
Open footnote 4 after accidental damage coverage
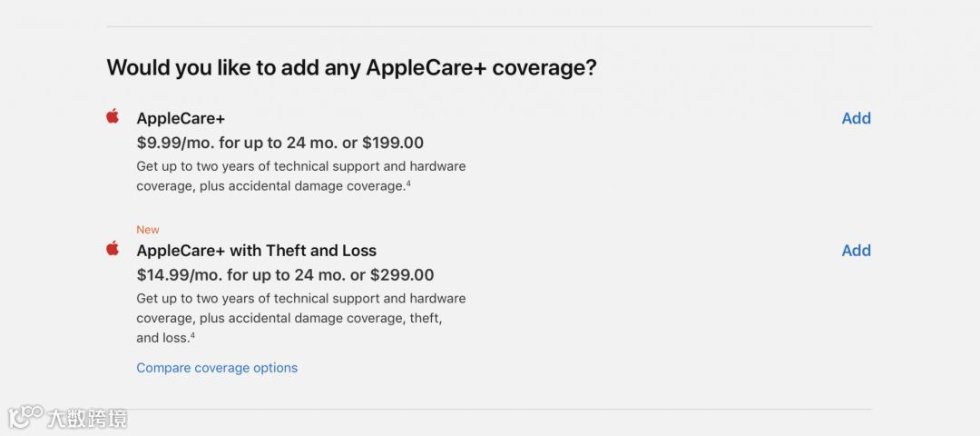(x=408, y=183)
